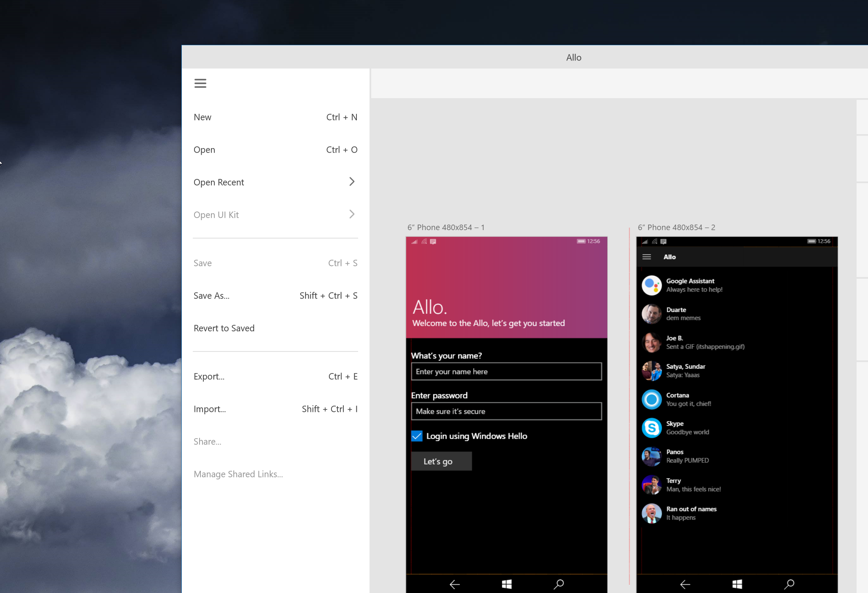Select Export from the file menu
Image resolution: width=868 pixels, height=593 pixels.
click(x=208, y=376)
